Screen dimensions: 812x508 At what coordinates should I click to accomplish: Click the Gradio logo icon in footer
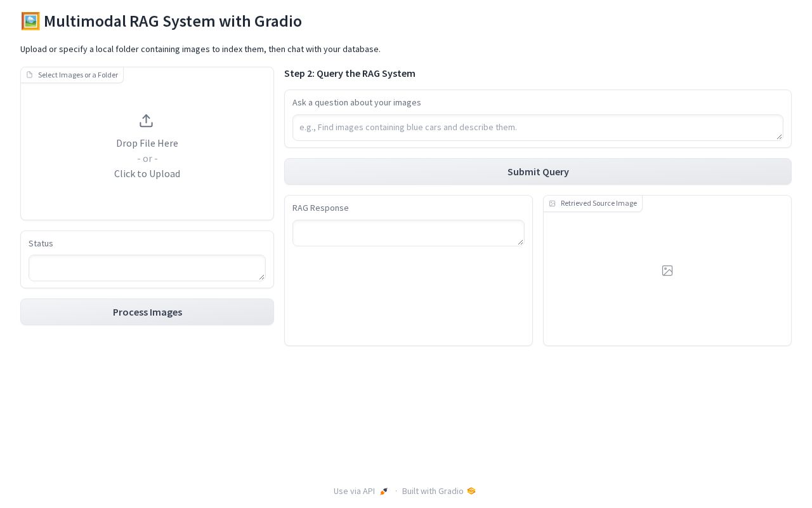471,491
